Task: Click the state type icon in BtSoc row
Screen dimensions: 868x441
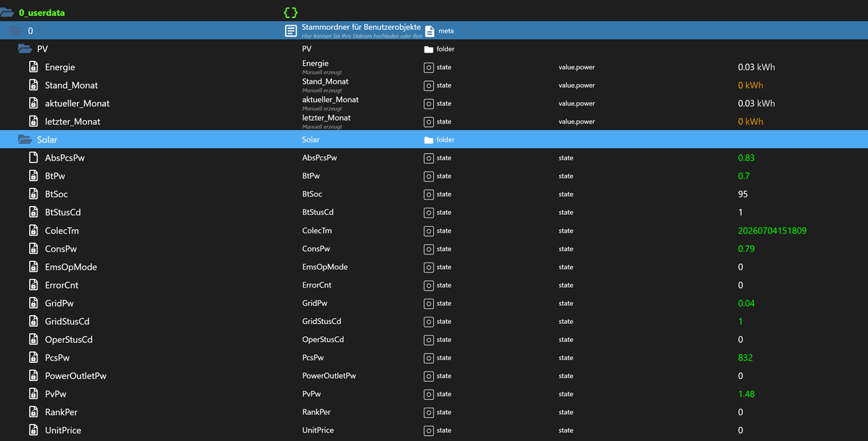Action: (428, 194)
